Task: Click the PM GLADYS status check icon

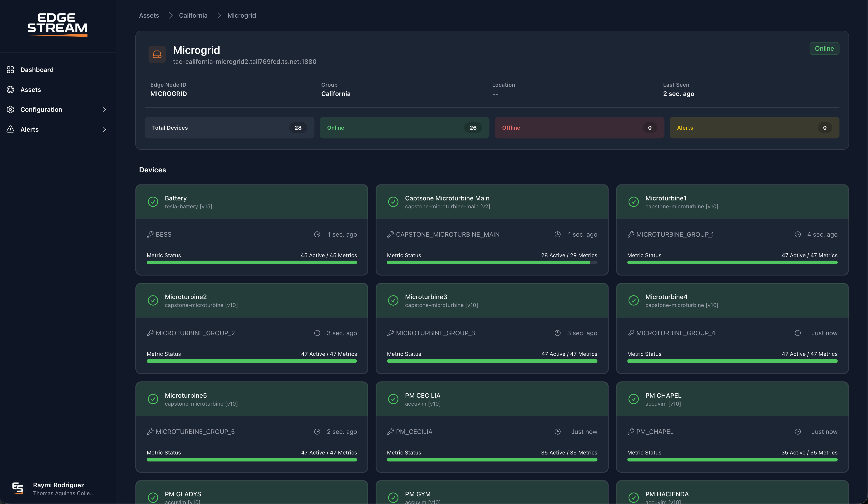Action: pyautogui.click(x=153, y=497)
